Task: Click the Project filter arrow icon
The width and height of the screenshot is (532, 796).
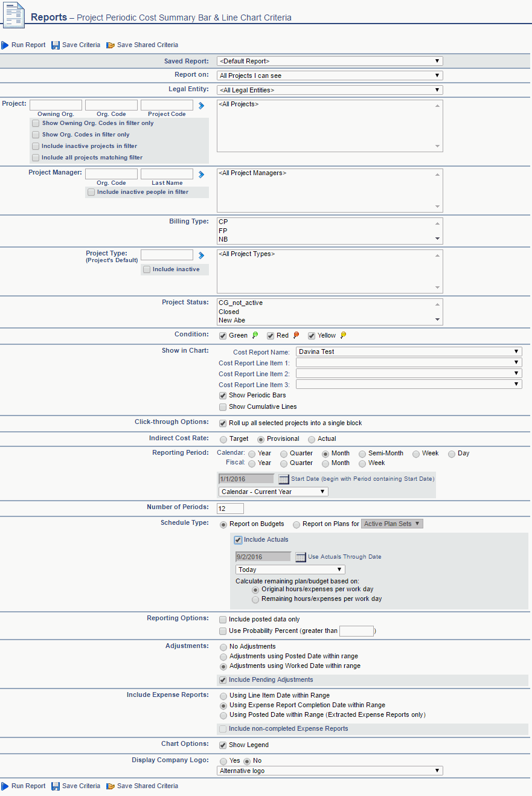Action: [x=202, y=106]
